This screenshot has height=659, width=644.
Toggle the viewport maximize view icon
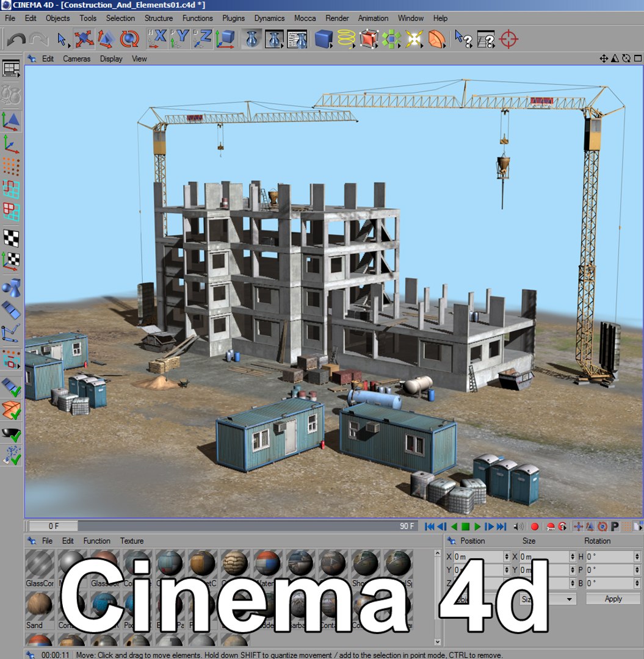[638, 59]
